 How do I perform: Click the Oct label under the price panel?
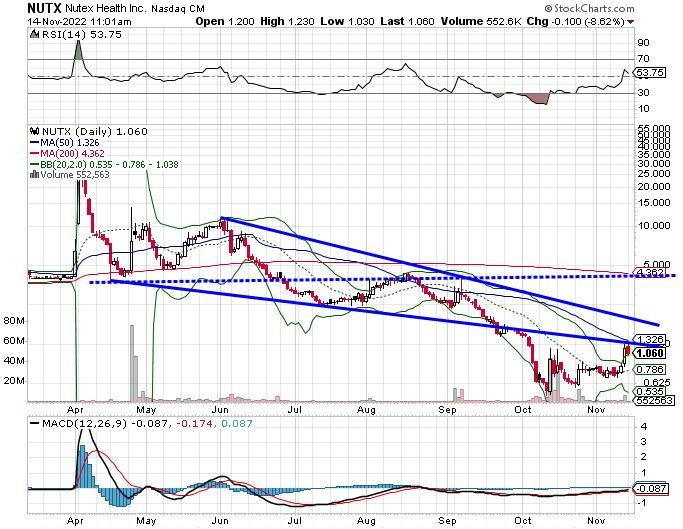(x=523, y=410)
